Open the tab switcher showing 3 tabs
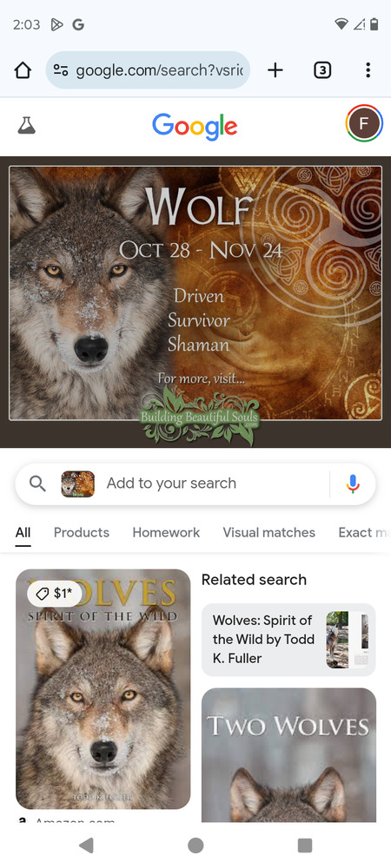The width and height of the screenshot is (391, 868). (322, 70)
